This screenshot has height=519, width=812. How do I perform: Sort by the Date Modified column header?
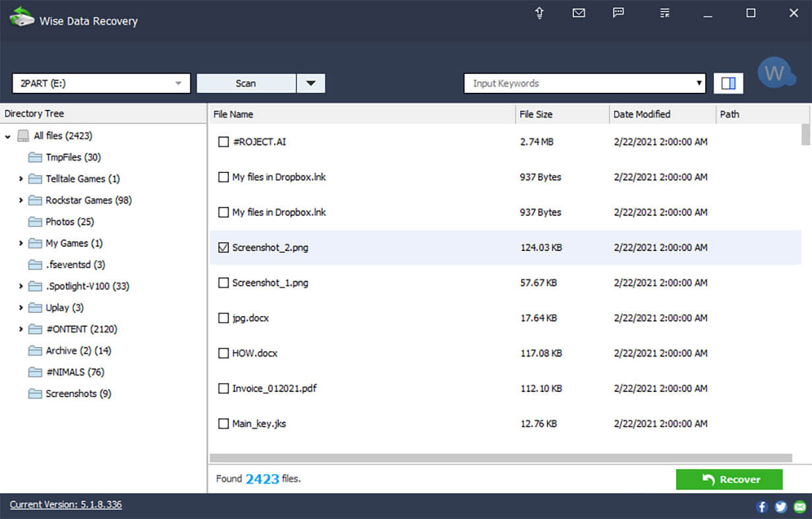pos(662,114)
